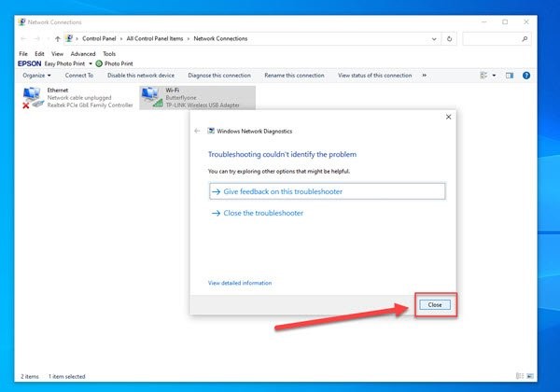
Task: Open the View menu
Action: pos(57,54)
